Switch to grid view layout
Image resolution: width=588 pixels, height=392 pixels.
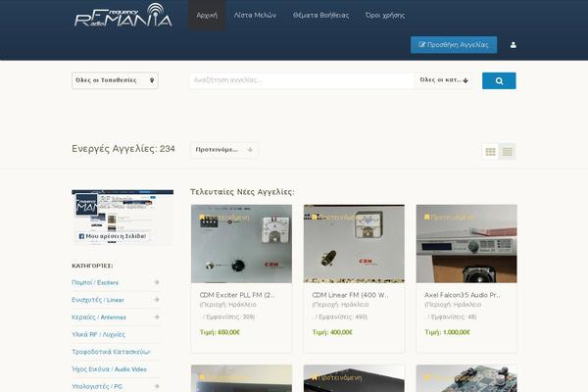(490, 152)
